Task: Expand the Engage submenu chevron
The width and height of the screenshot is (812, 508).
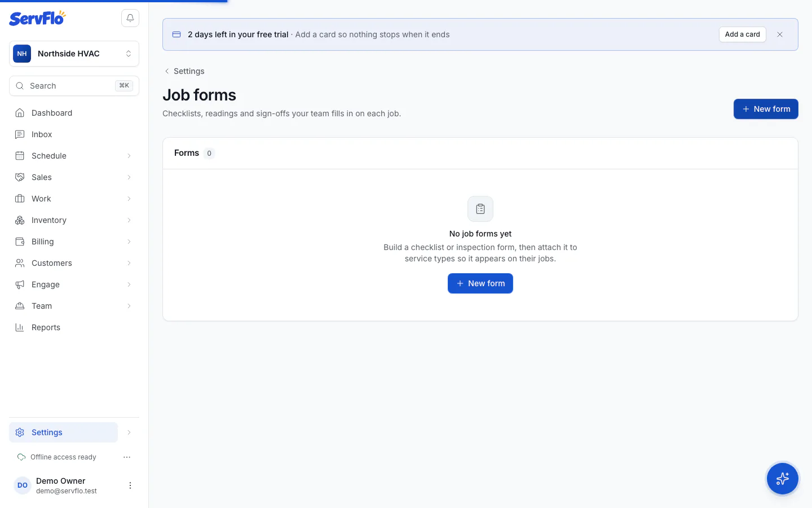Action: click(x=129, y=284)
